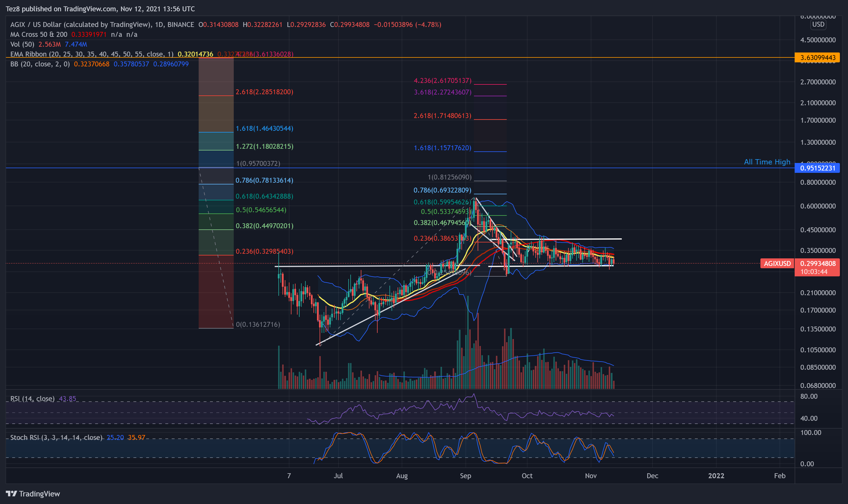Click Fib extension 3.618(2.27243607) label
Screen dimensions: 848x504
coord(443,92)
